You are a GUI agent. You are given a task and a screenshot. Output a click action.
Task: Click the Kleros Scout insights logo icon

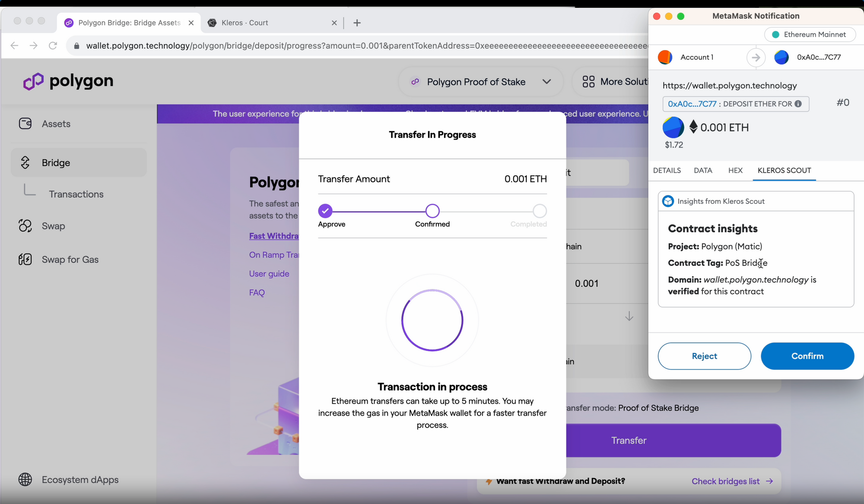pyautogui.click(x=668, y=201)
